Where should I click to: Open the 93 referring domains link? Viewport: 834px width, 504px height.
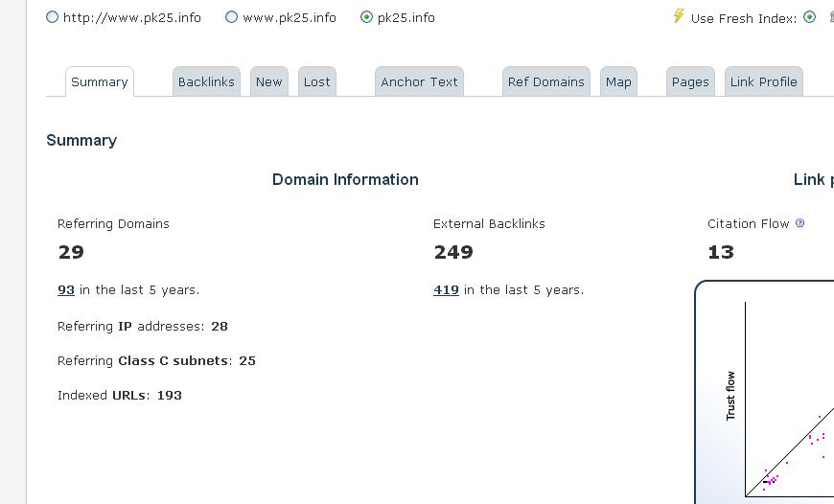[x=66, y=290]
